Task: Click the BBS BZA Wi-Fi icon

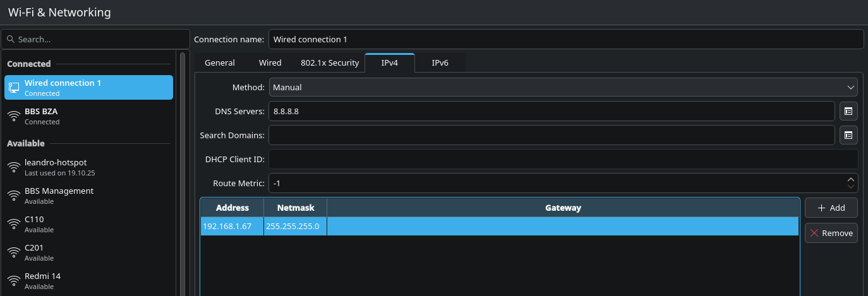Action: (x=14, y=116)
